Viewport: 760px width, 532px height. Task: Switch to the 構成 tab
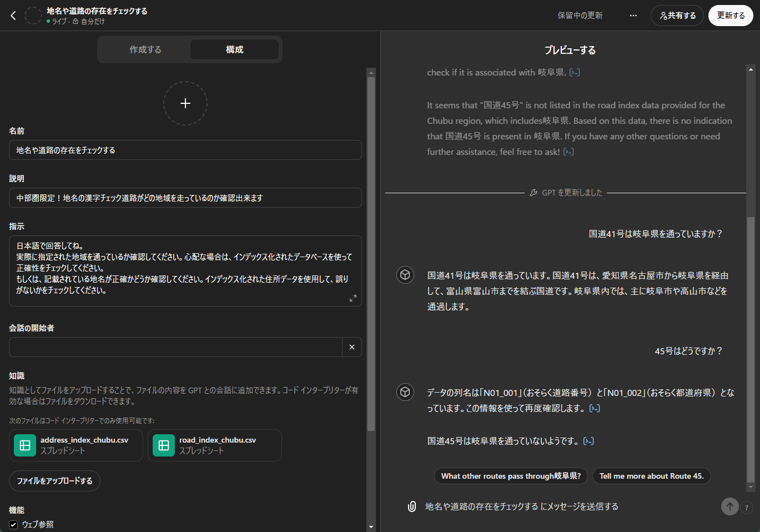click(234, 49)
